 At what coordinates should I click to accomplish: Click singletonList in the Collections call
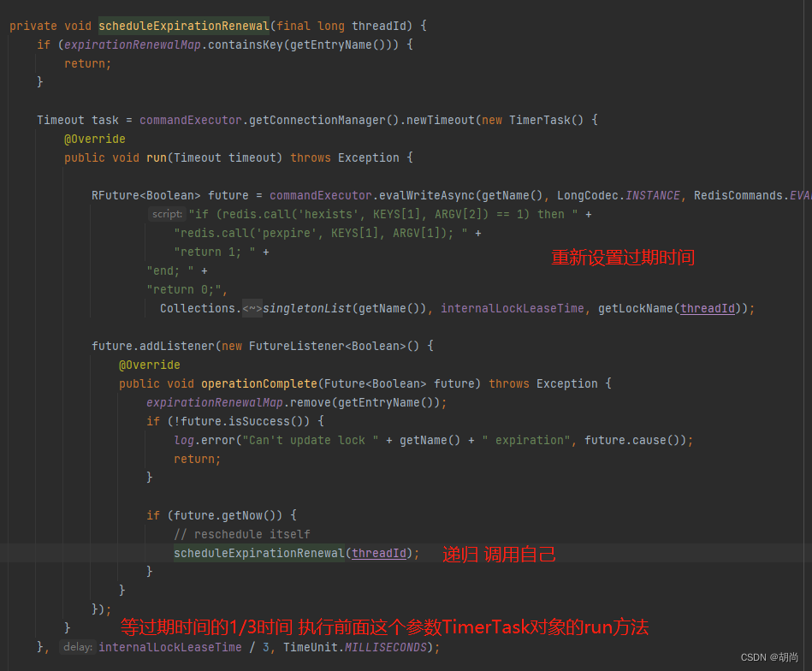[x=307, y=309]
